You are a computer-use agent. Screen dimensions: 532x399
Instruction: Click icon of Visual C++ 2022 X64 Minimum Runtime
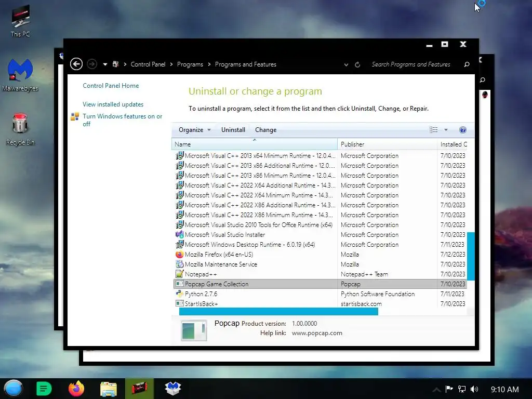(x=179, y=195)
